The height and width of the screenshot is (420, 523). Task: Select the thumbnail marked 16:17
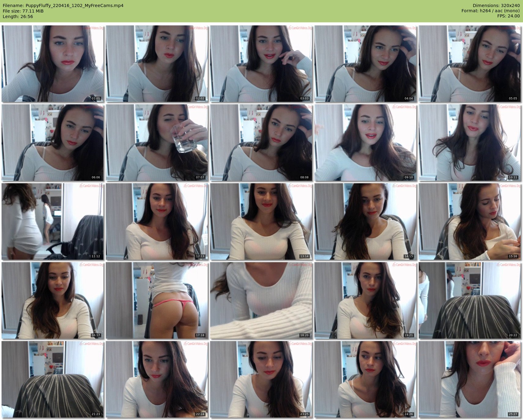53,300
